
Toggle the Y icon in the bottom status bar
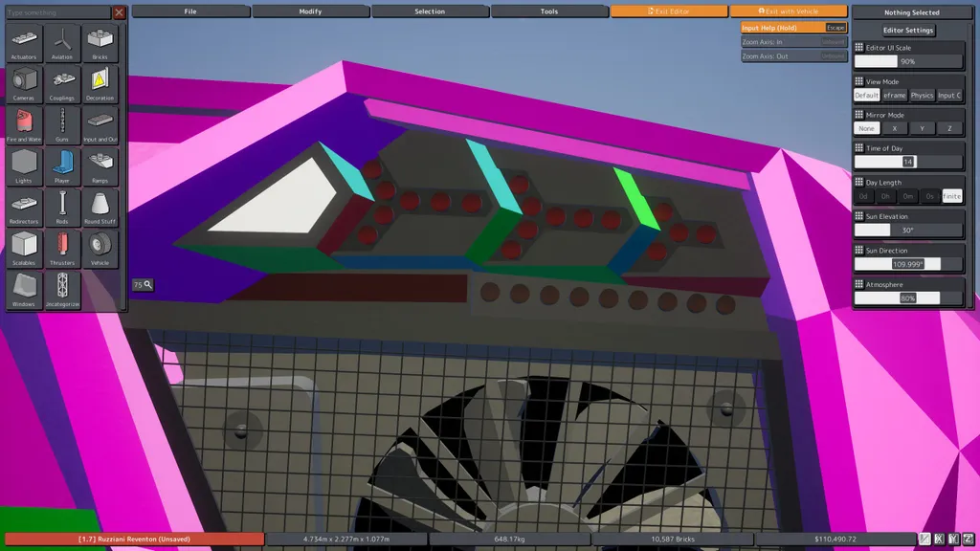(954, 539)
